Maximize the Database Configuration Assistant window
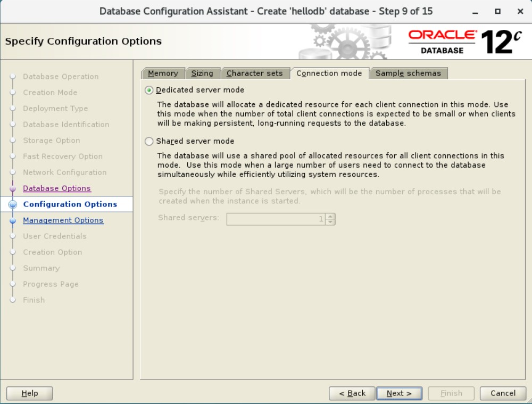The width and height of the screenshot is (532, 404). click(x=498, y=12)
